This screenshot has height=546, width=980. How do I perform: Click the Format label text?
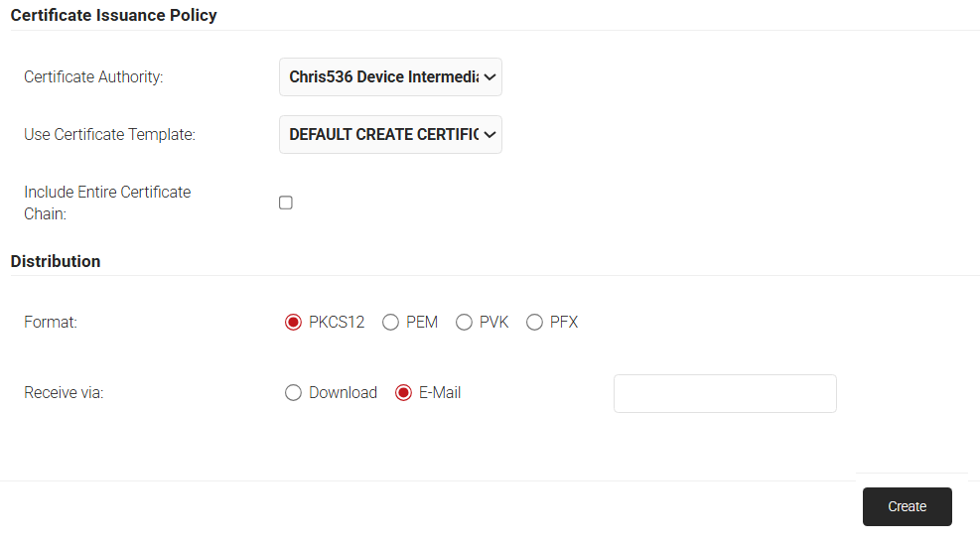[51, 322]
